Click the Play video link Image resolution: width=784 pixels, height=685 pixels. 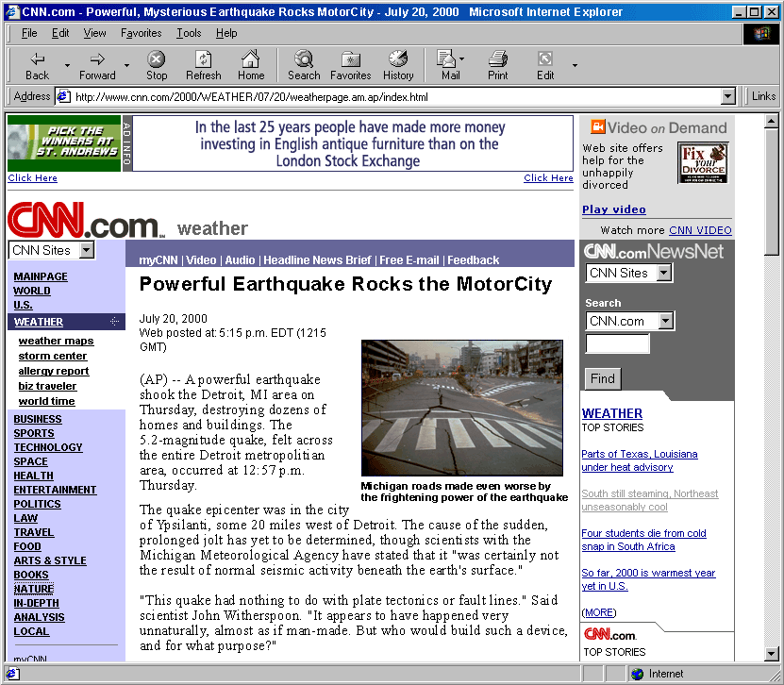tap(614, 209)
